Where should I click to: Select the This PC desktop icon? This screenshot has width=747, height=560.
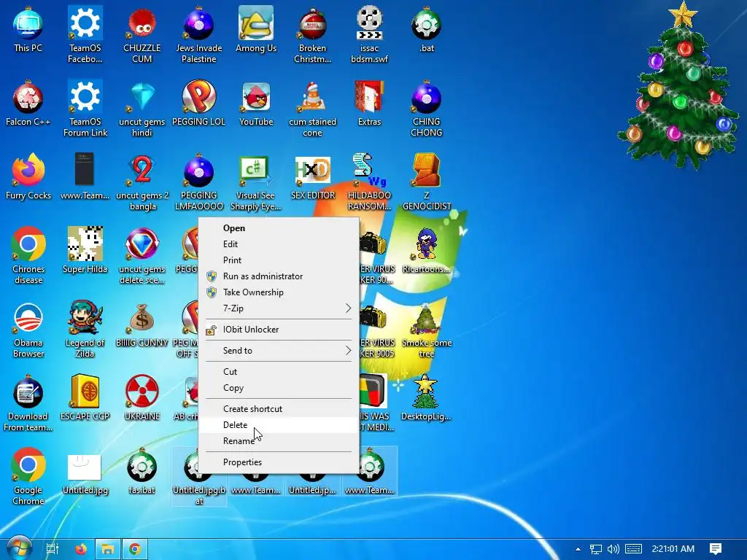[x=28, y=29]
